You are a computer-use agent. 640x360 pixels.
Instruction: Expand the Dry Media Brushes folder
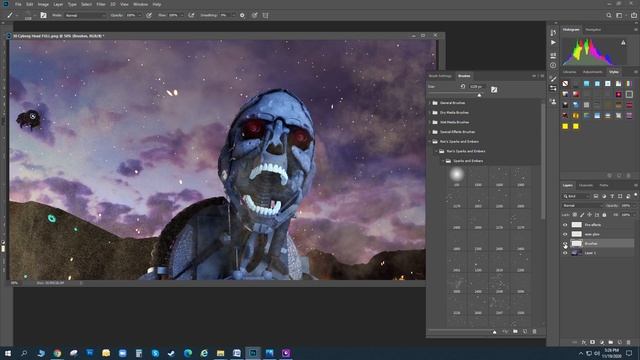(x=430, y=113)
